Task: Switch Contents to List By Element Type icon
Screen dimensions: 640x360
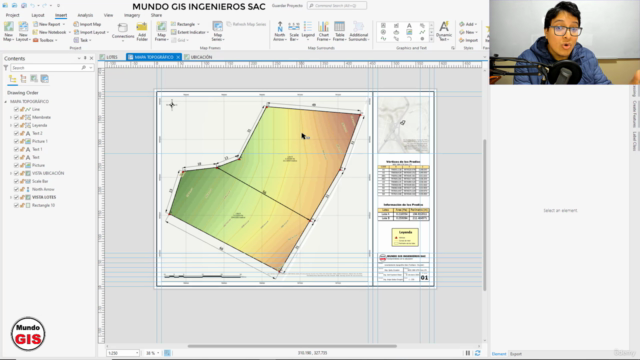Action: 23,79
